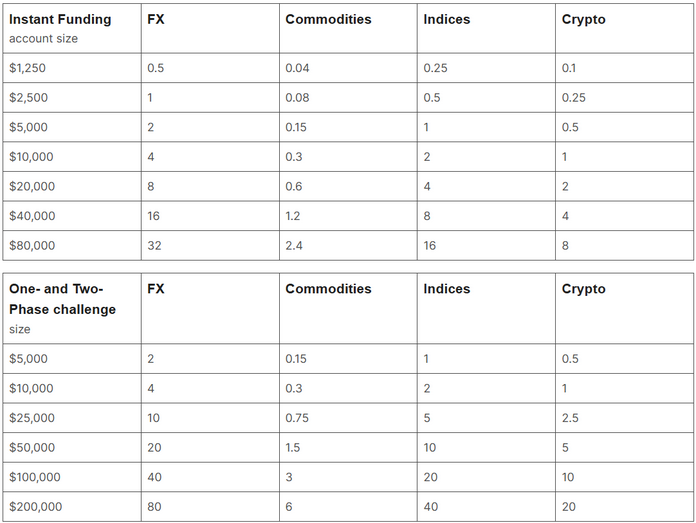Select the $2,500 account size cell

(x=27, y=98)
